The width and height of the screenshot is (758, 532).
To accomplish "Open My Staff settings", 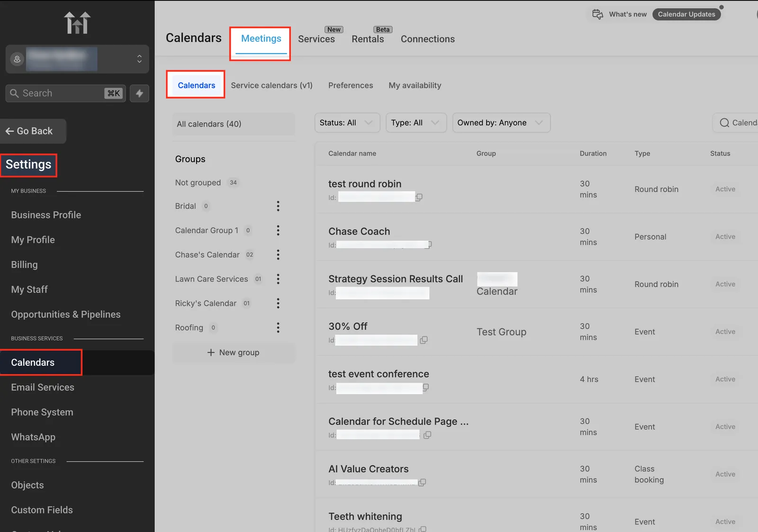I will click(x=29, y=289).
